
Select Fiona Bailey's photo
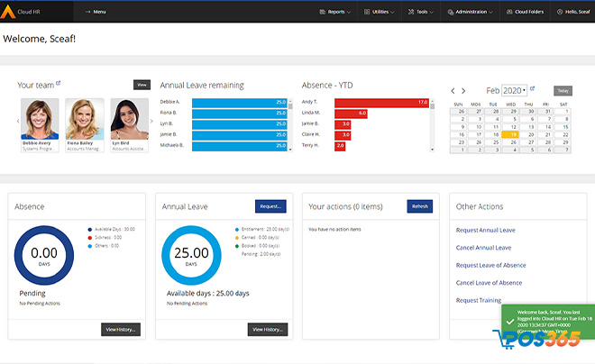85,119
